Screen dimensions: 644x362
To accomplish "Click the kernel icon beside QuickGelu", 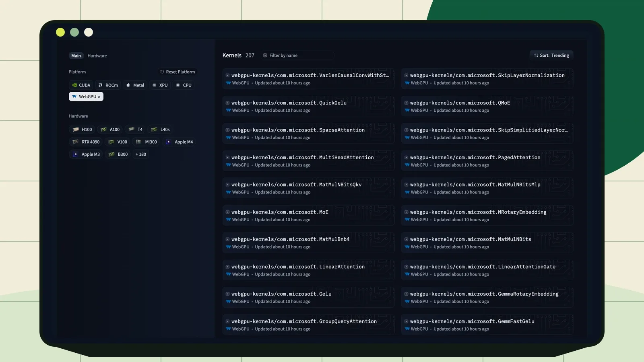I will coord(227,103).
